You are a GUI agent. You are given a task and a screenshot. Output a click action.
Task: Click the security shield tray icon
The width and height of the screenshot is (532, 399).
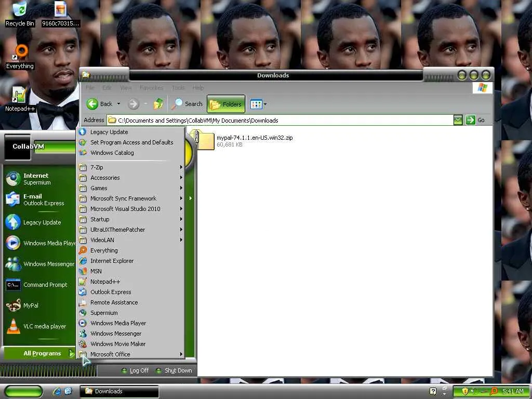[465, 392]
